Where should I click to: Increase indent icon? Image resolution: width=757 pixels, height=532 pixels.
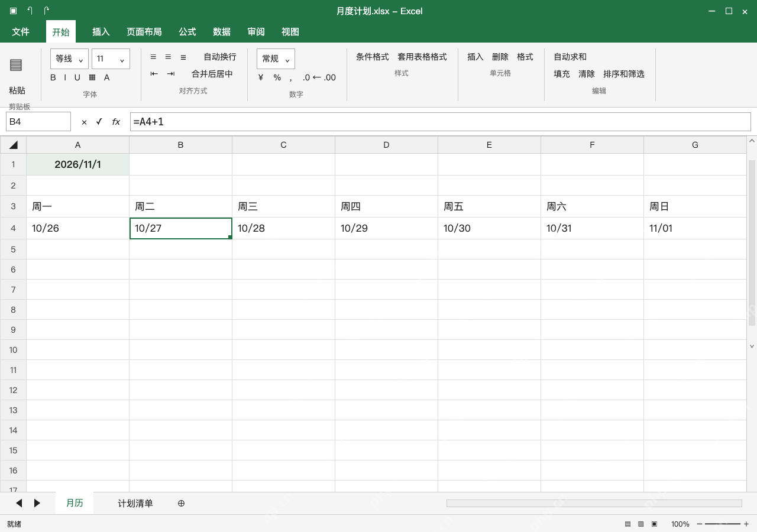tap(171, 74)
